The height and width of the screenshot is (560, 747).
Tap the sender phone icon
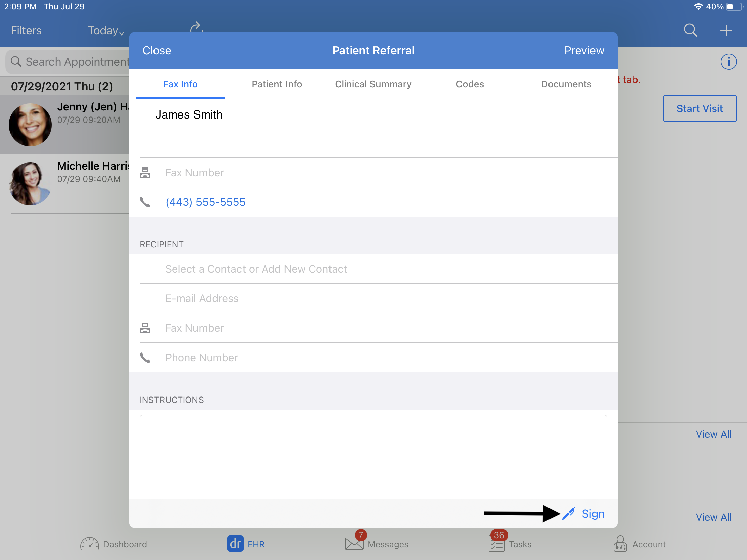pos(145,202)
